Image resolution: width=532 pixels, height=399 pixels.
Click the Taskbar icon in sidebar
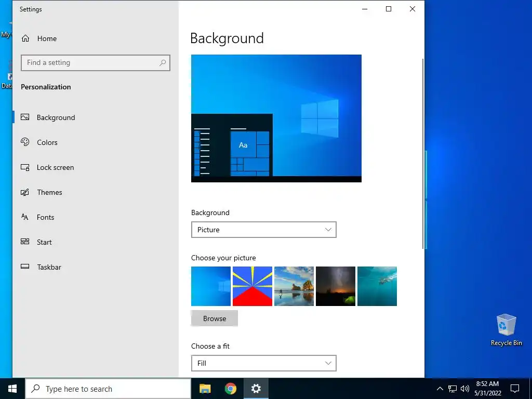[25, 267]
